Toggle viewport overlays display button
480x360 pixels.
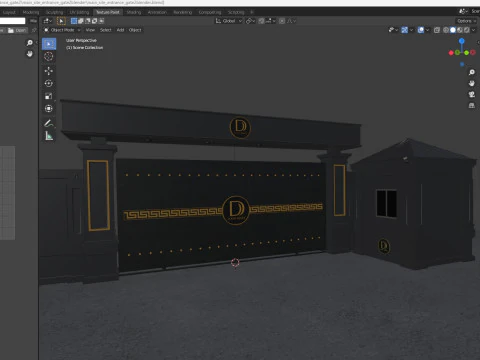[421, 30]
